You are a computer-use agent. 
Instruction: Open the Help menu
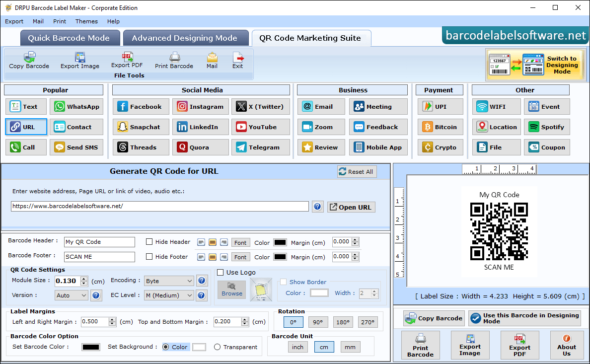(x=113, y=21)
